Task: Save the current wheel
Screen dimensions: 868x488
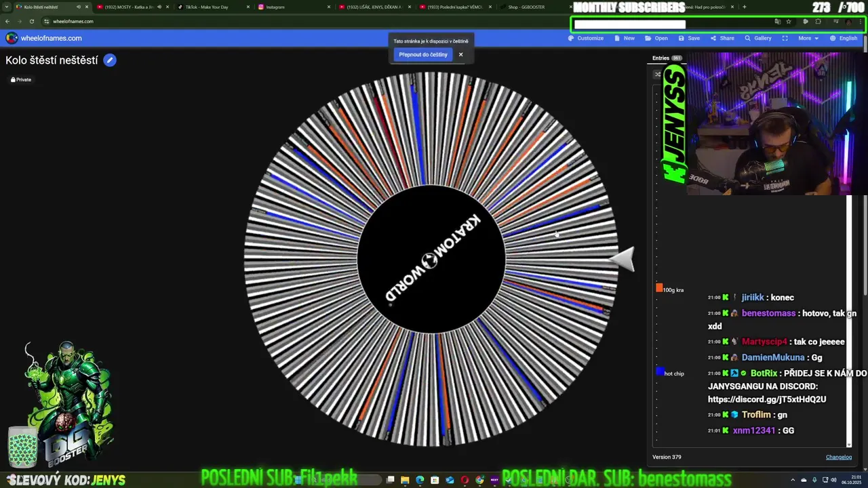Action: 688,38
